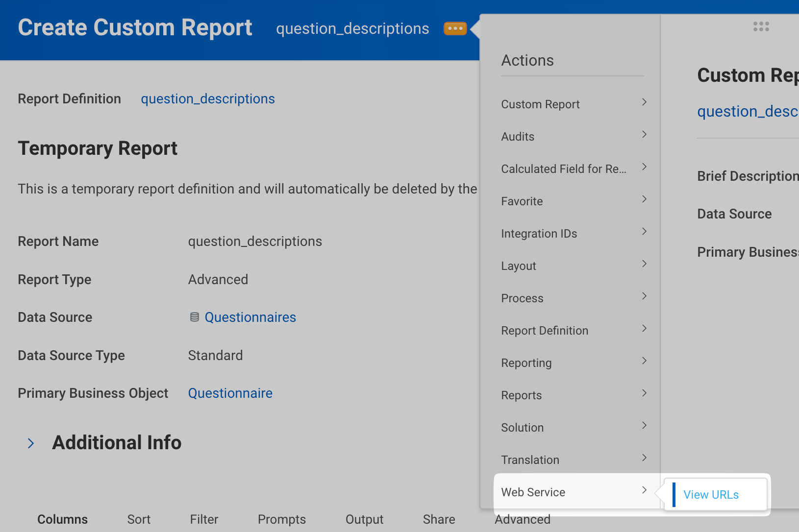Click the Questionnaire primary business object link

(230, 393)
